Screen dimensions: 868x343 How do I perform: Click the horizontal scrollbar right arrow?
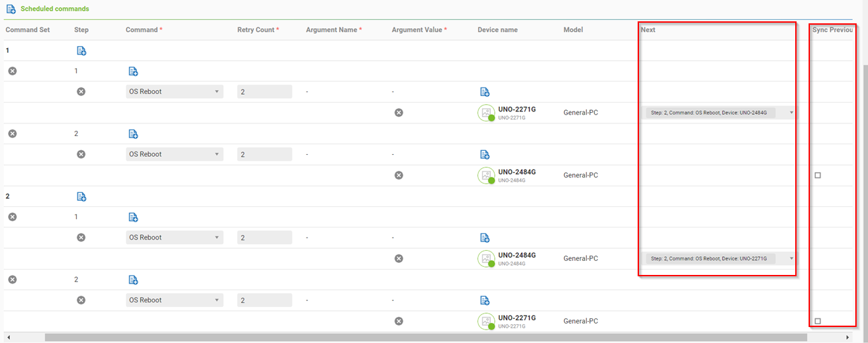848,338
